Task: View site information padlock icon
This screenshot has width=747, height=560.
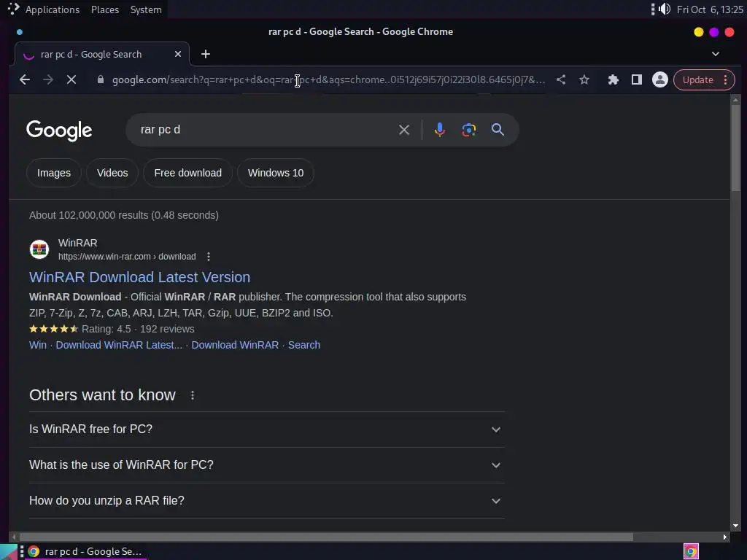Action: pyautogui.click(x=101, y=79)
